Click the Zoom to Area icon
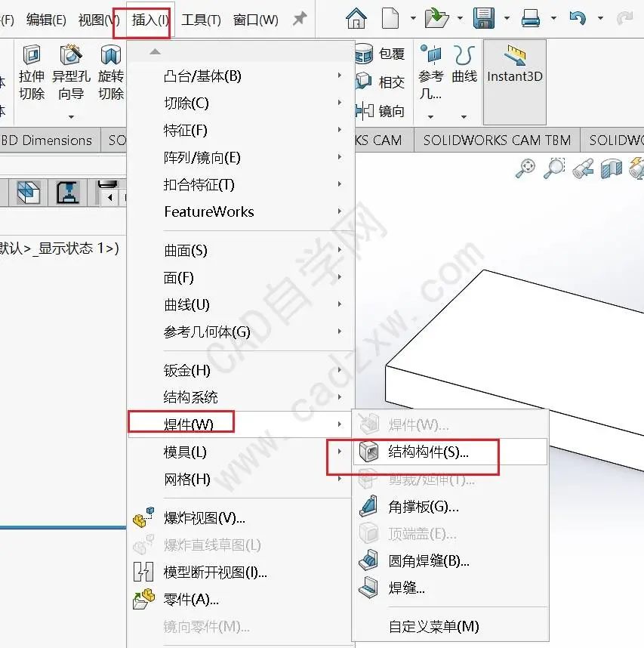The height and width of the screenshot is (648, 644). [554, 168]
